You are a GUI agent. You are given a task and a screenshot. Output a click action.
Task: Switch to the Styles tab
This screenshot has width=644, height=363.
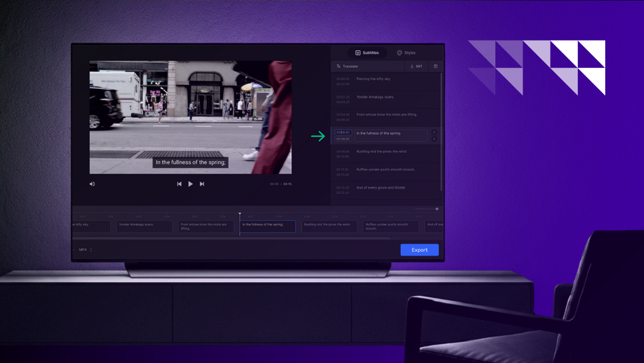pyautogui.click(x=406, y=53)
